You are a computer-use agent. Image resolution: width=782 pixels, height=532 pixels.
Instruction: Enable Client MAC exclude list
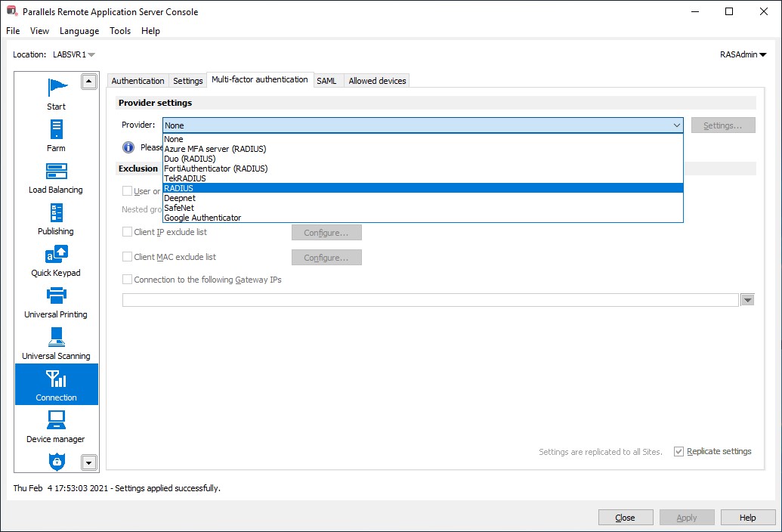(127, 257)
